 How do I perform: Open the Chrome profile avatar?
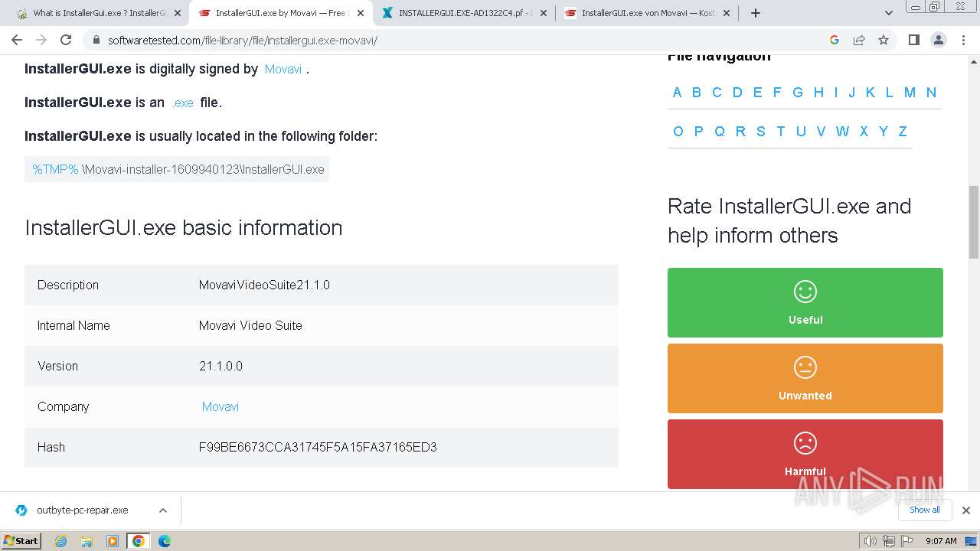point(938,40)
